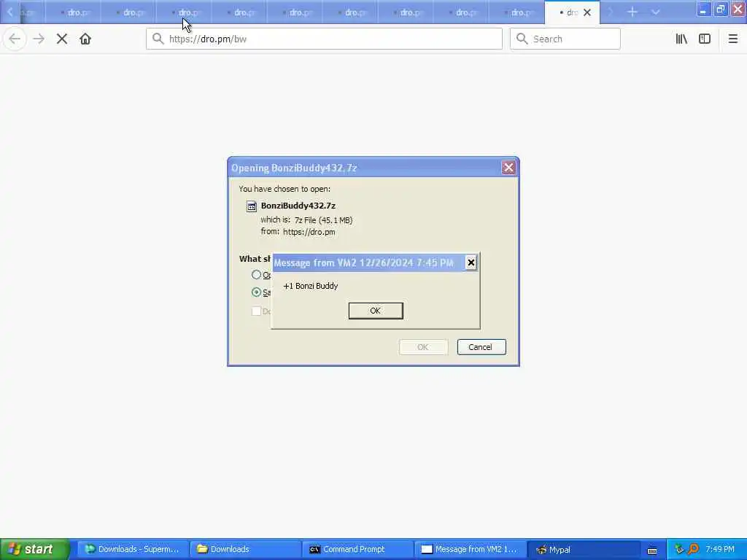Stop loading the page with the X button
Image resolution: width=747 pixels, height=560 pixels.
coord(62,39)
